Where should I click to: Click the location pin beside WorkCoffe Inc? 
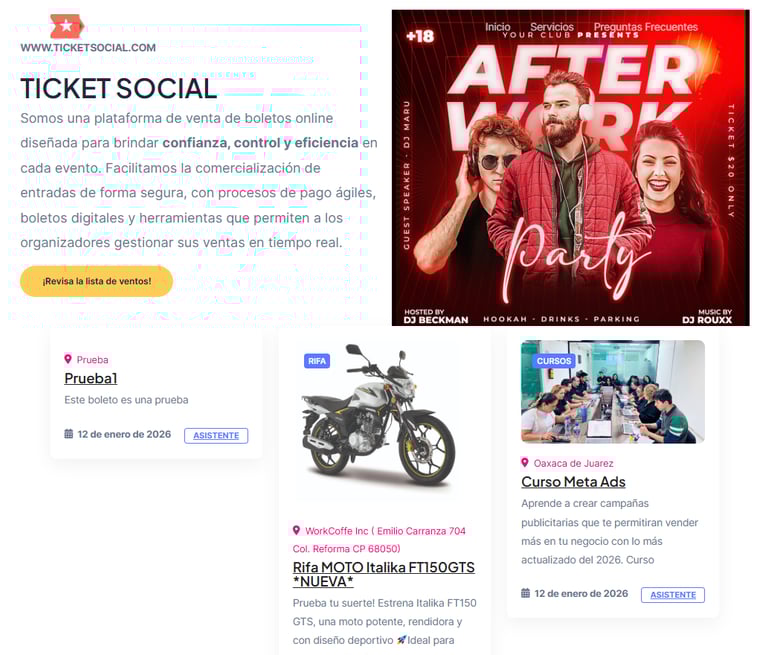coord(296,530)
